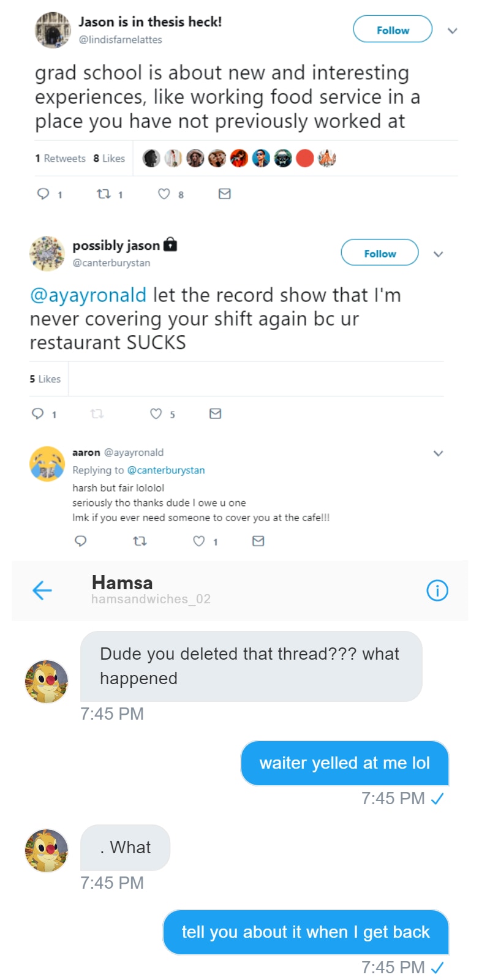490x980 pixels.
Task: Follow Jason is in thesis heck
Action: (393, 29)
